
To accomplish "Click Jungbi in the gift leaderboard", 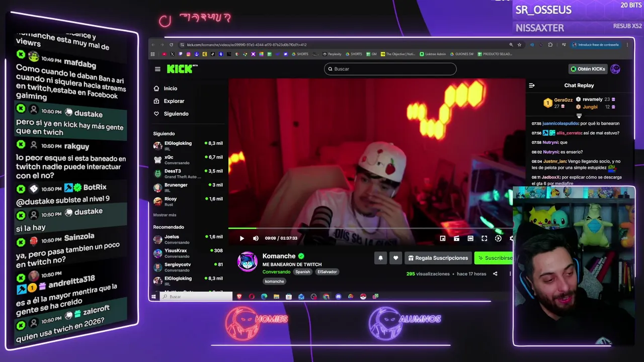I will click(590, 107).
